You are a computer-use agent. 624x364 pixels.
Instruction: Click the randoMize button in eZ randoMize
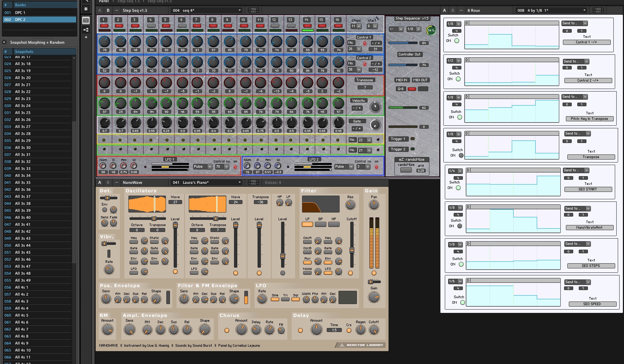406,170
